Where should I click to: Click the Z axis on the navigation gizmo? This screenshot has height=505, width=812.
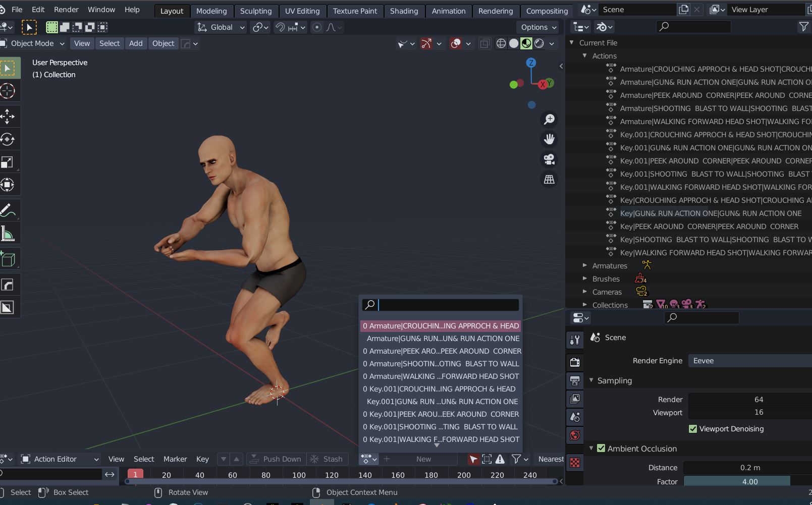[x=530, y=63]
